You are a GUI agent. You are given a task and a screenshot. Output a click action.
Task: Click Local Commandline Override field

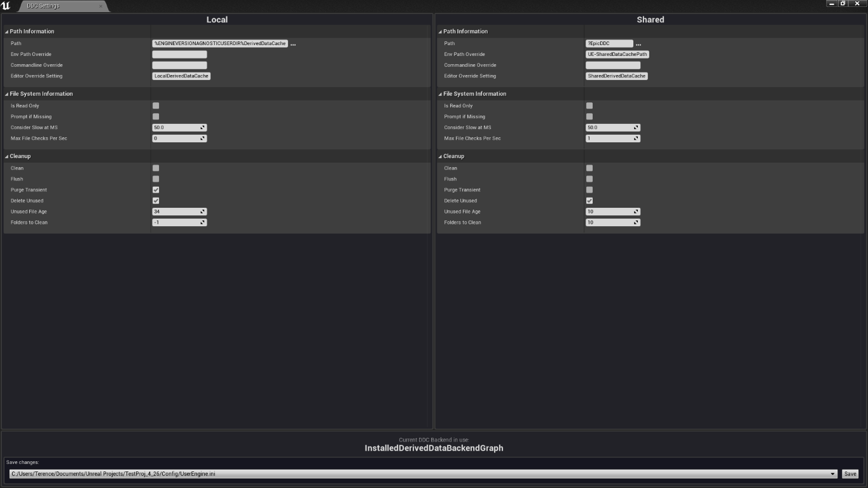[x=179, y=65]
